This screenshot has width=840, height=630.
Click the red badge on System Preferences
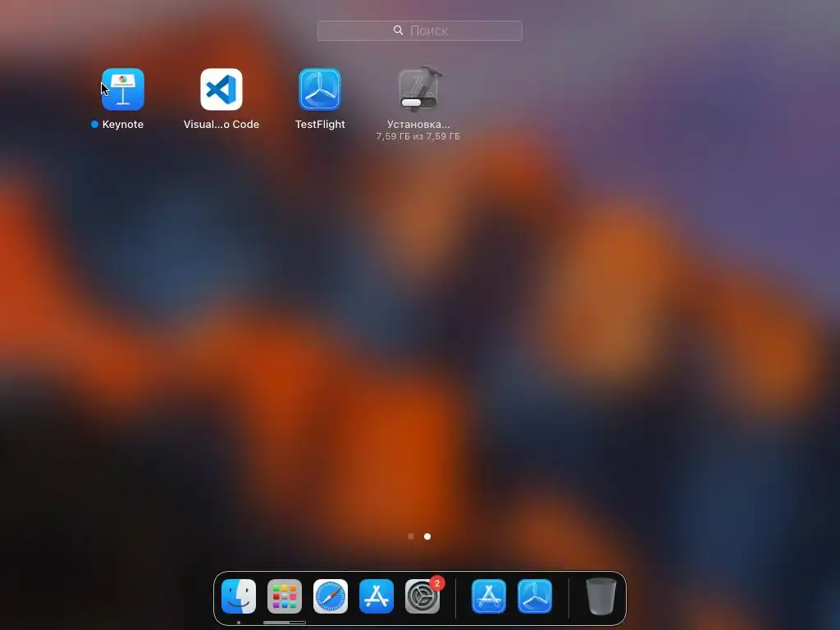pos(437,583)
